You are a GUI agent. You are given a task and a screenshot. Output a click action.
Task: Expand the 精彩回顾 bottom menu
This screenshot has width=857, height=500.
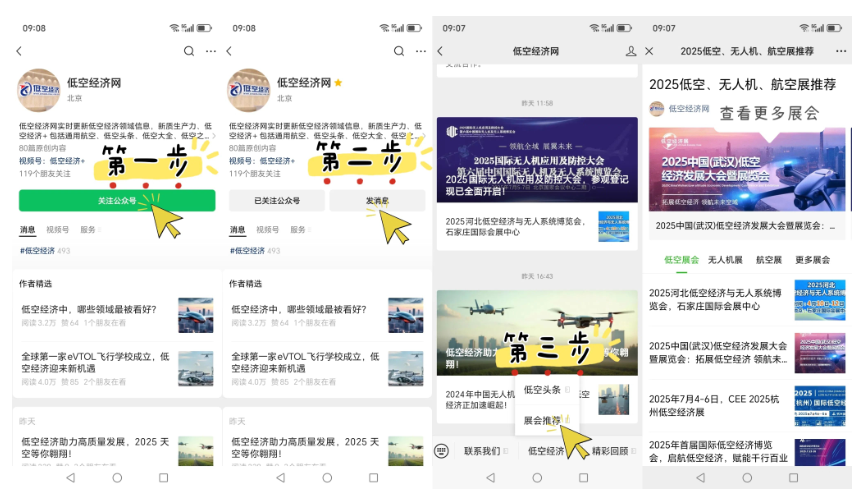[x=610, y=451]
